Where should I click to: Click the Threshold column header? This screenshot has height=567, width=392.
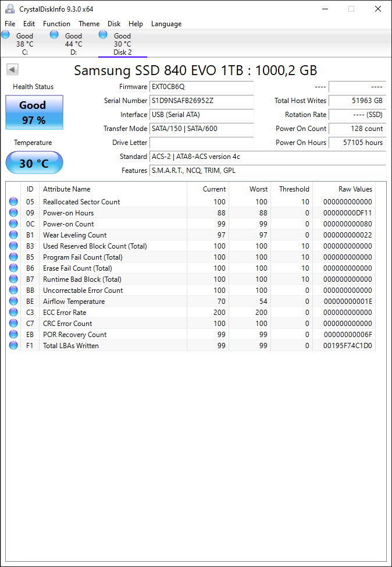tap(291, 189)
